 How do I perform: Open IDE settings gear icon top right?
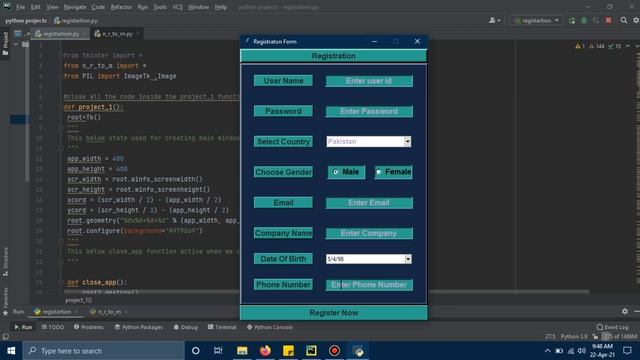(x=636, y=20)
